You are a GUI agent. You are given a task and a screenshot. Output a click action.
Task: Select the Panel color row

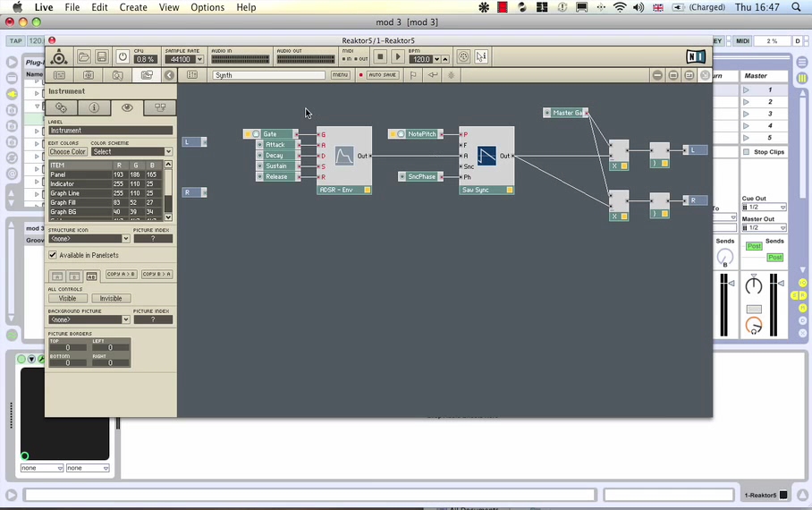[x=106, y=174]
